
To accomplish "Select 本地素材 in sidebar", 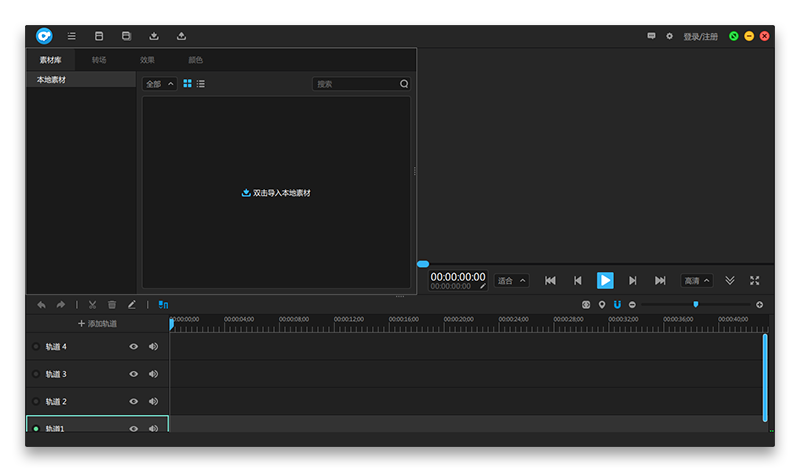I will pos(81,80).
